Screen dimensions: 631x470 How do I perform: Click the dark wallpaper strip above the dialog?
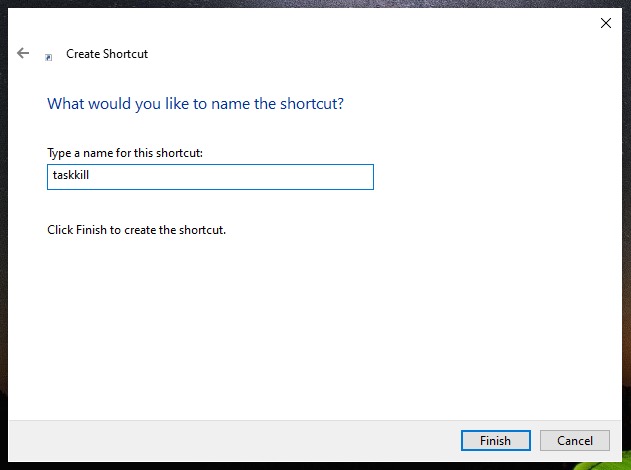tap(316, 4)
